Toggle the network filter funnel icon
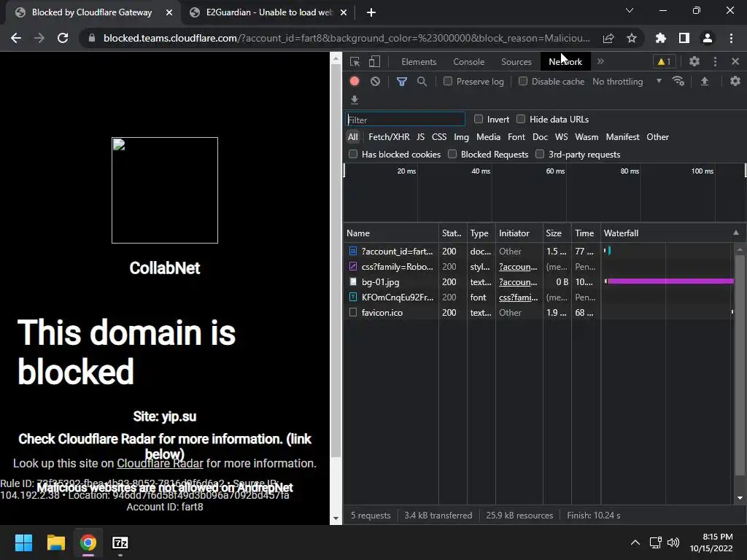747x560 pixels. pos(402,82)
